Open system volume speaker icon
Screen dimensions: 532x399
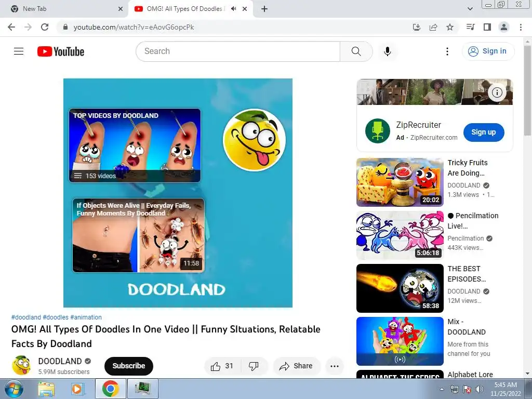(479, 389)
